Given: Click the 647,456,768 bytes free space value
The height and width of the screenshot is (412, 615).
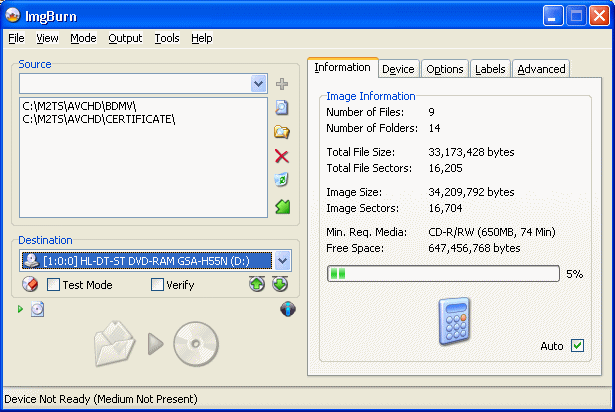Looking at the screenshot, I should pyautogui.click(x=474, y=248).
